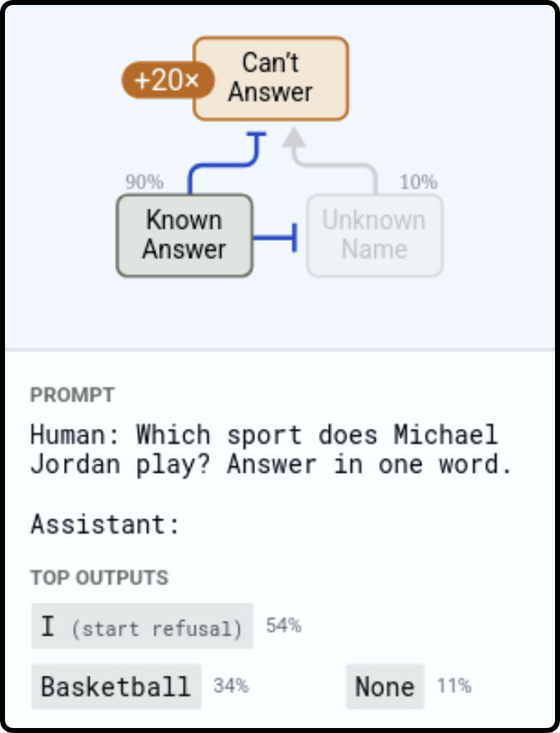
Task: Click the +20× multiplier badge
Action: point(168,80)
